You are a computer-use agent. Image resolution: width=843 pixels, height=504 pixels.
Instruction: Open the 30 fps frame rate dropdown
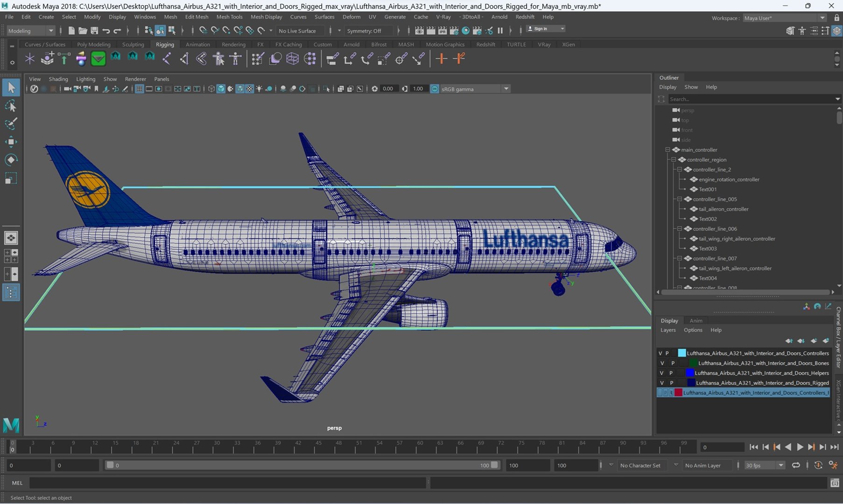click(764, 465)
